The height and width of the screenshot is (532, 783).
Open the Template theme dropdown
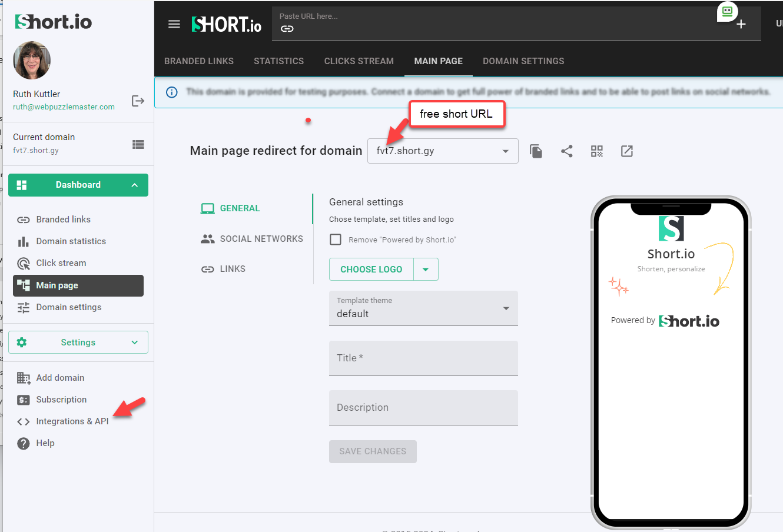(x=423, y=308)
